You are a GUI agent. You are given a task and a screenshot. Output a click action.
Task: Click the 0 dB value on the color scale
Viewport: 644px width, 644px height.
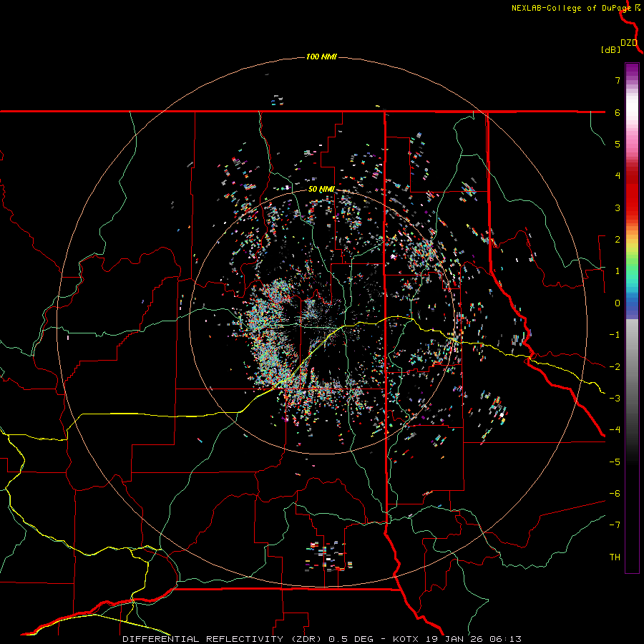[x=618, y=303]
